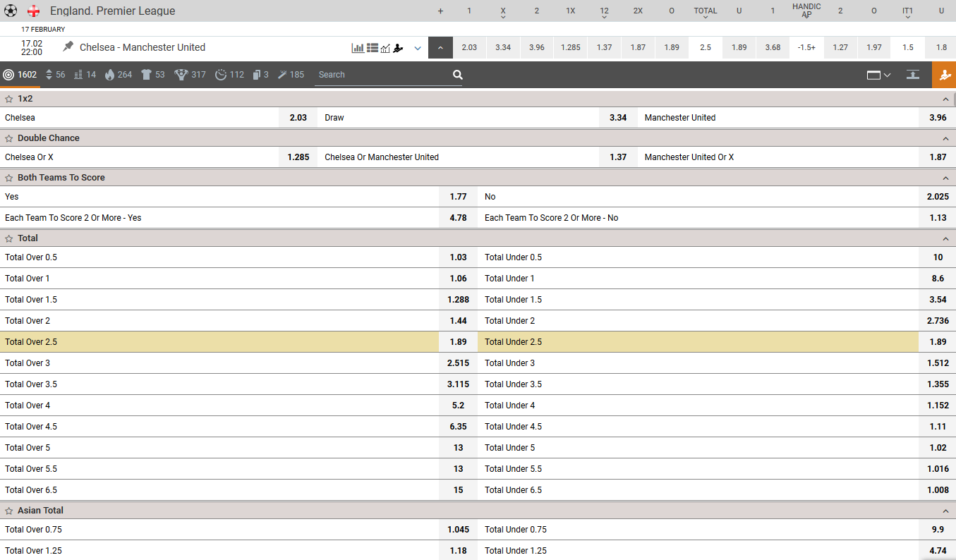Open the line graph odds movement icon
The height and width of the screenshot is (560, 956).
(x=385, y=48)
